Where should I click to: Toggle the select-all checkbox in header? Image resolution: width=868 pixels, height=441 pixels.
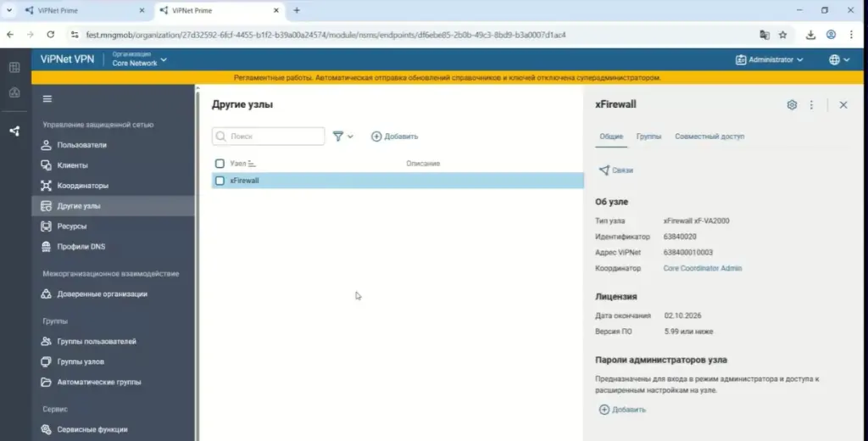(220, 164)
